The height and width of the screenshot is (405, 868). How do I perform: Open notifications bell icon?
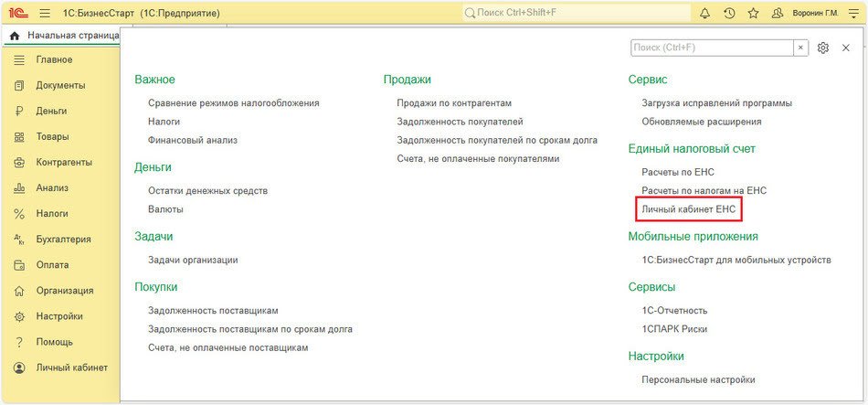pos(704,13)
